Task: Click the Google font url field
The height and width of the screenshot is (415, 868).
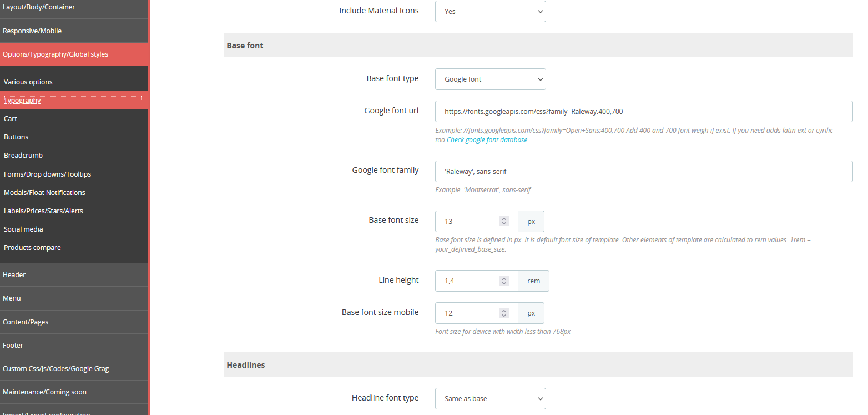Action: [643, 111]
